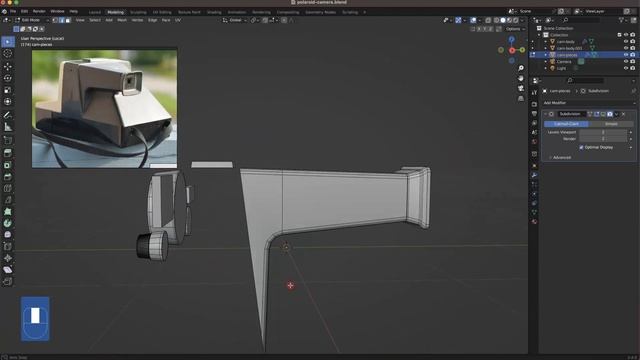Select the Scale tool
The image size is (640, 360).
8,90
